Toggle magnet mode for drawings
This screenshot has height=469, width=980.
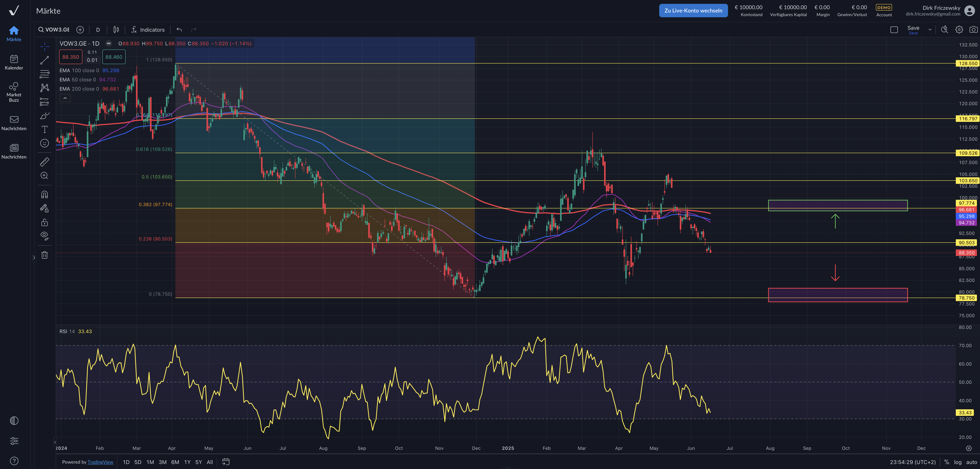tap(45, 195)
